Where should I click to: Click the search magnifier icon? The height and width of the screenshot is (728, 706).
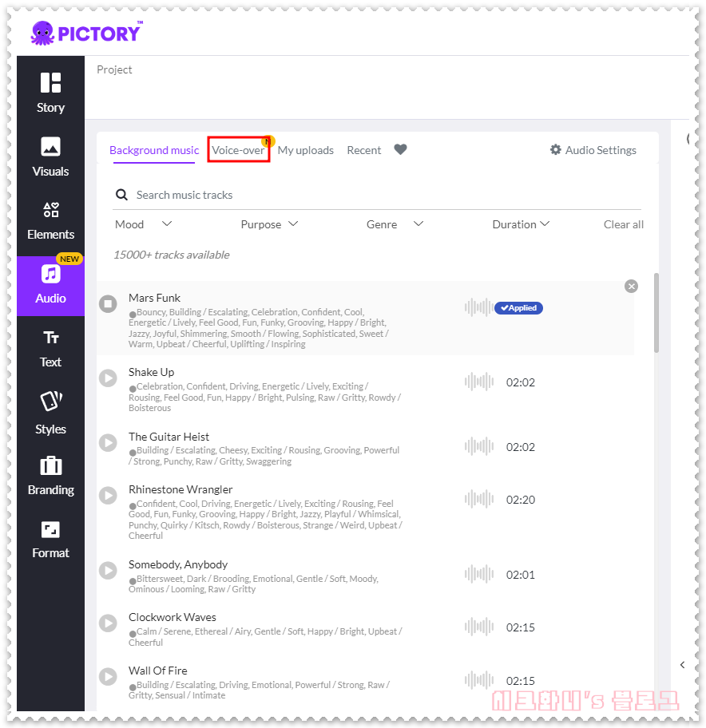(x=121, y=195)
